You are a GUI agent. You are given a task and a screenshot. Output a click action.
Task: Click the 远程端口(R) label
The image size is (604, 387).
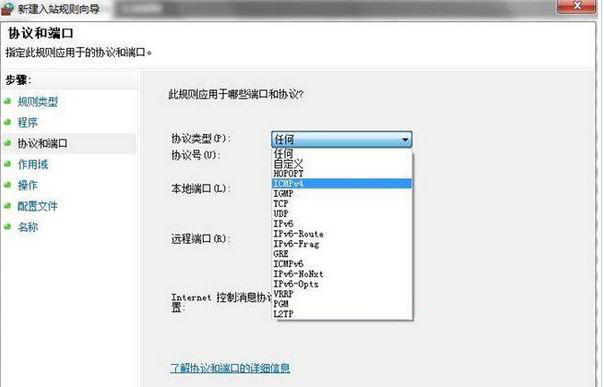tap(201, 239)
